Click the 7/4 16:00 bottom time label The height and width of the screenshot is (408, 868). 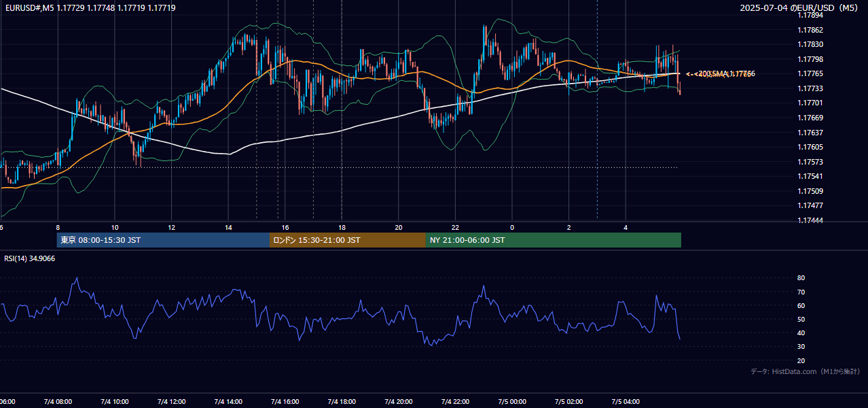[285, 402]
